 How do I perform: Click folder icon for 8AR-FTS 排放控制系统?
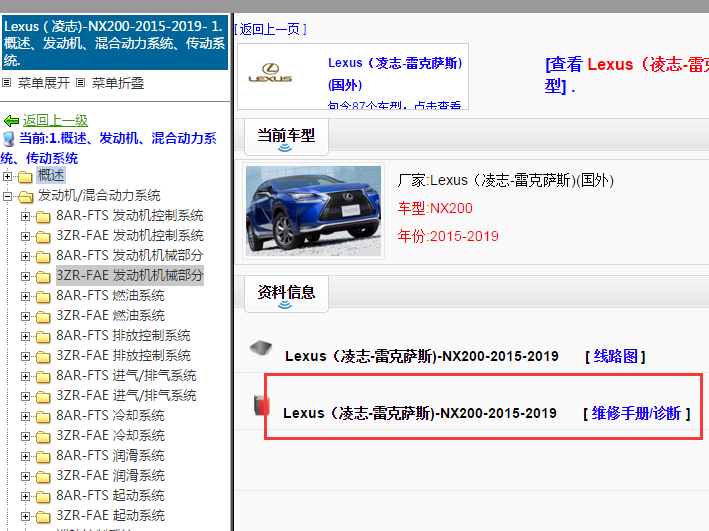point(43,337)
